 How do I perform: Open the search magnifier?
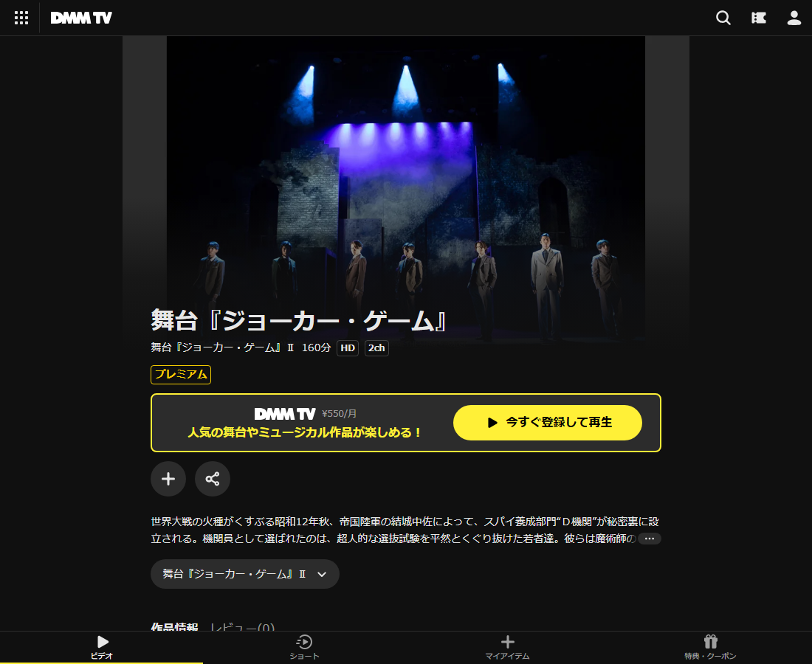(x=723, y=18)
